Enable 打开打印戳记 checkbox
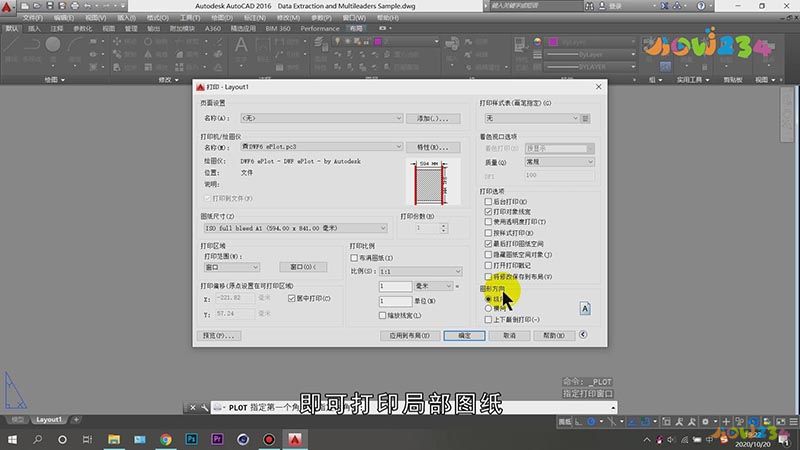The width and height of the screenshot is (800, 450). (488, 265)
